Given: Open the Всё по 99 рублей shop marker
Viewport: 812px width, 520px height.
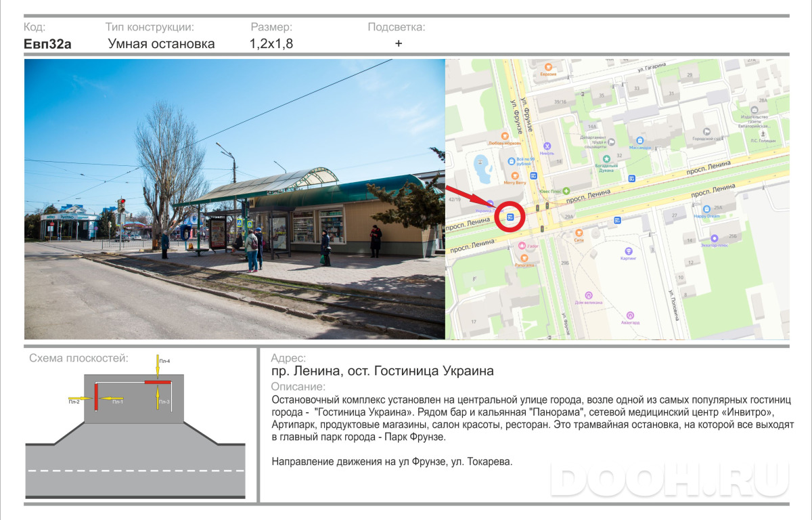Looking at the screenshot, I should pyautogui.click(x=511, y=160).
